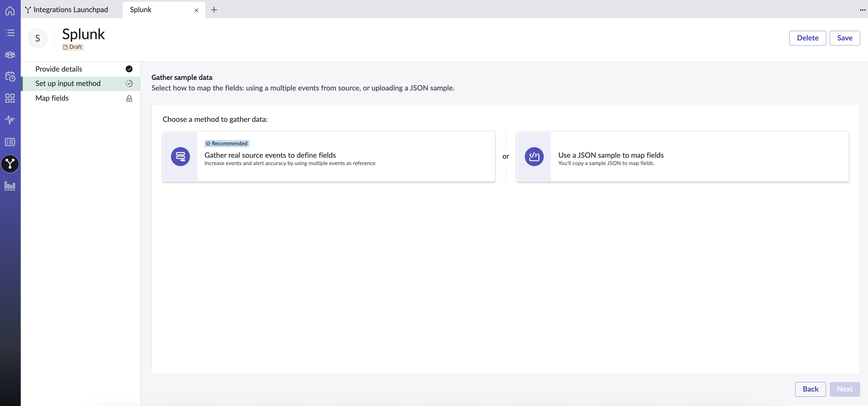Image resolution: width=868 pixels, height=406 pixels.
Task: Click the in-progress status icon for input method
Action: pyautogui.click(x=129, y=84)
